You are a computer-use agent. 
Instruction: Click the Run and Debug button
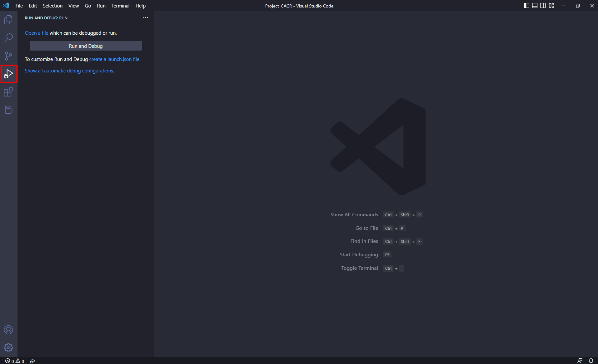86,46
